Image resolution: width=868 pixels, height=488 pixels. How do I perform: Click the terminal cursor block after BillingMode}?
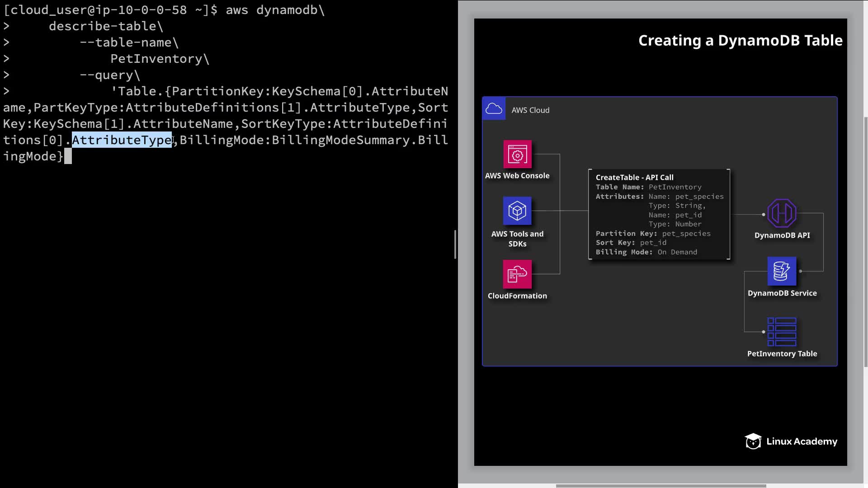click(x=68, y=156)
